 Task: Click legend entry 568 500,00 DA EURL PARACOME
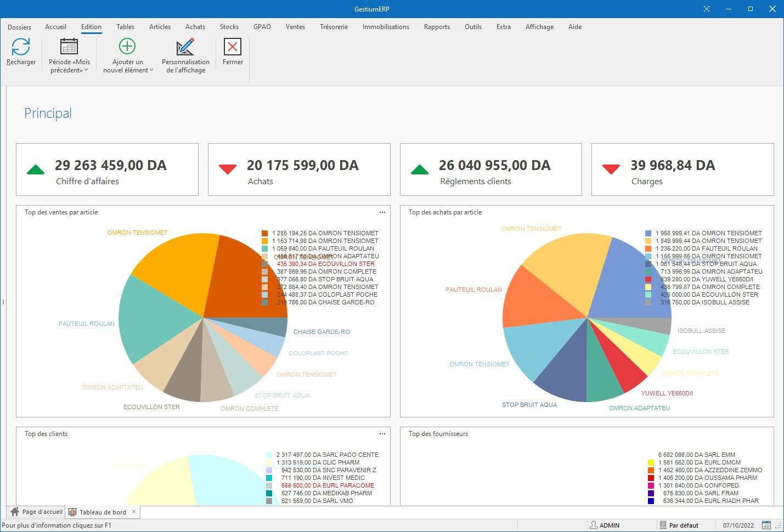[320, 485]
